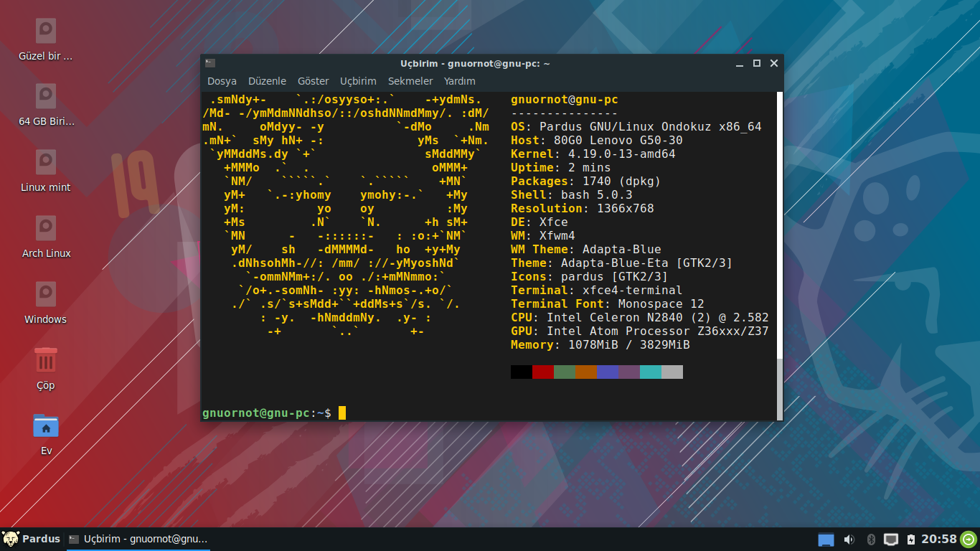Click the 'GPU: Intel Atom Processor' line

coord(640,331)
